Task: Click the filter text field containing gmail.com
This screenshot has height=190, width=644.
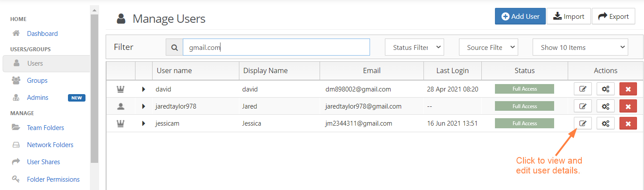Action: (276, 47)
